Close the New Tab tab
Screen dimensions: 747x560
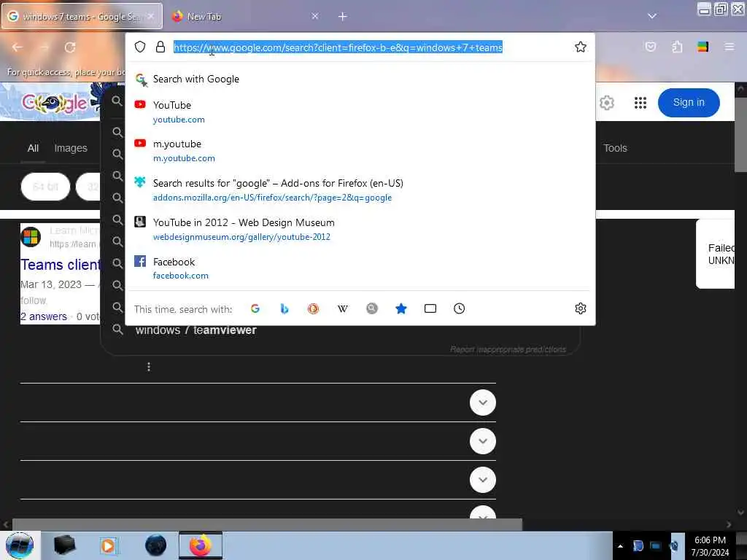(x=315, y=16)
